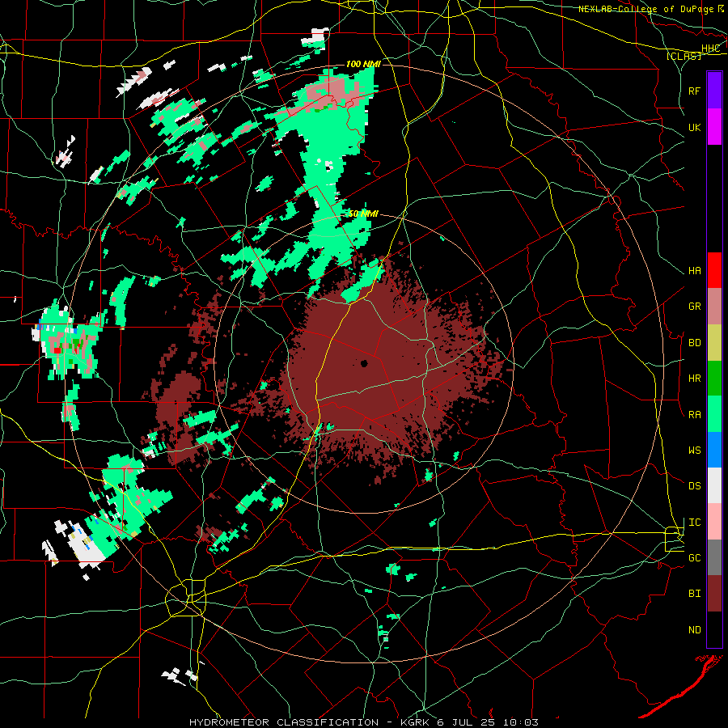Click the HYDROMETEOR CLASSIFICATION title text

pos(284,722)
